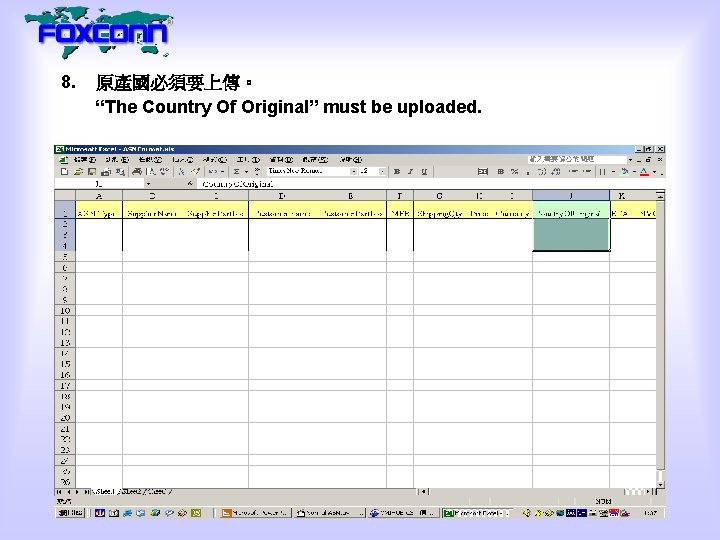Toggle Bold formatting
Screen dimensions: 720x540
click(x=397, y=172)
